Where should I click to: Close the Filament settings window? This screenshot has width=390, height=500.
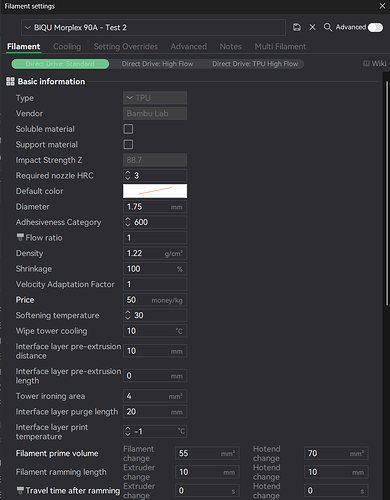[x=382, y=6]
